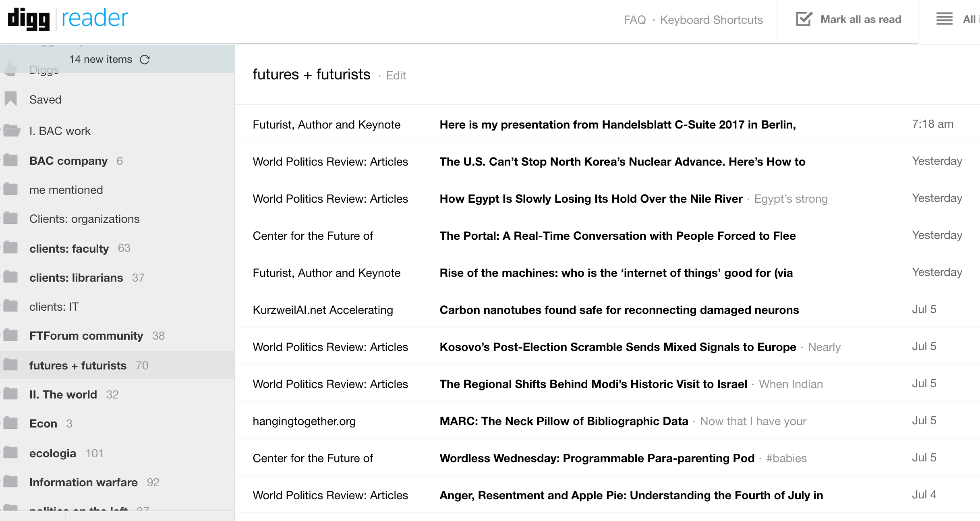Viewport: 980px width, 521px height.
Task: Click the folder icon beside BAC company
Action: (x=10, y=160)
